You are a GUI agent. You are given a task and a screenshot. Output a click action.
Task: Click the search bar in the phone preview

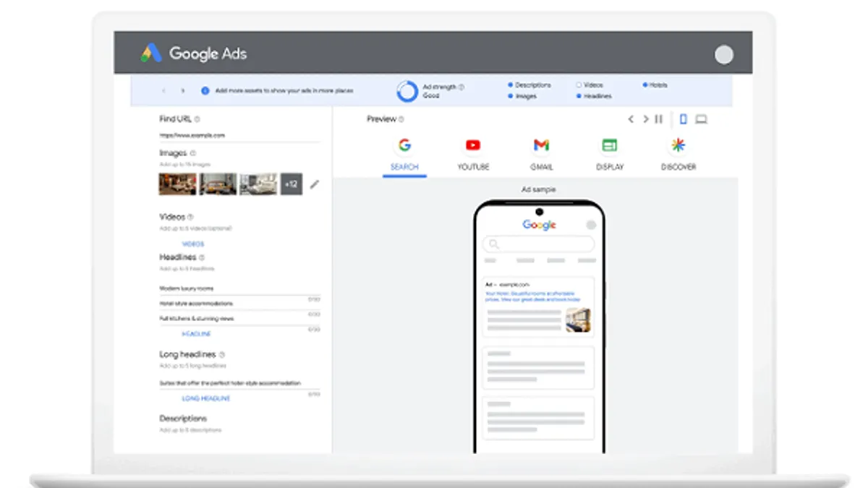click(x=539, y=244)
